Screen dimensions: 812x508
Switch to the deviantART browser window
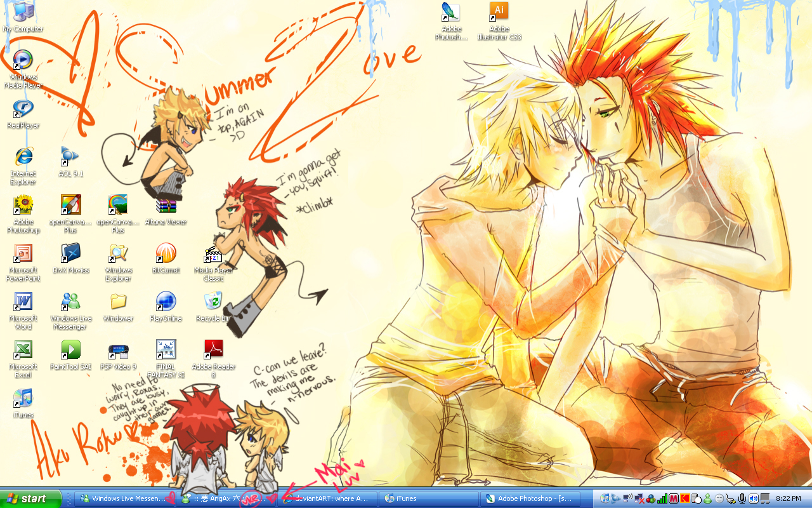tap(328, 499)
